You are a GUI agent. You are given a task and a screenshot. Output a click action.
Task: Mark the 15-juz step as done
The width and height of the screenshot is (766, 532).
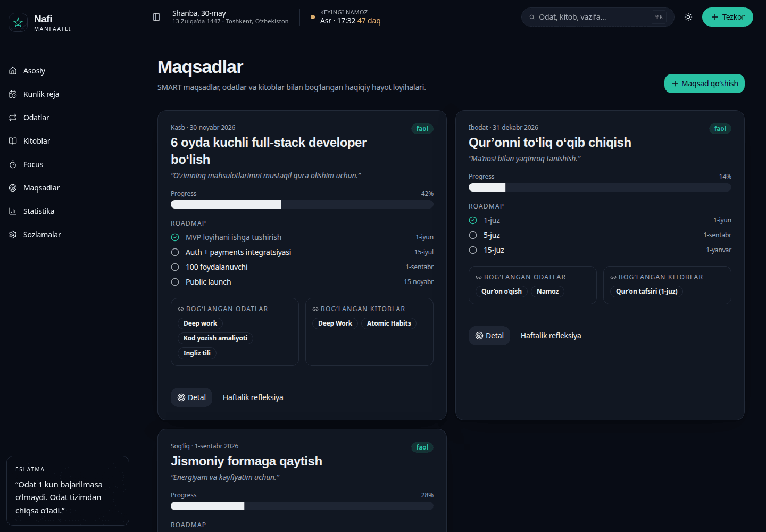(473, 250)
